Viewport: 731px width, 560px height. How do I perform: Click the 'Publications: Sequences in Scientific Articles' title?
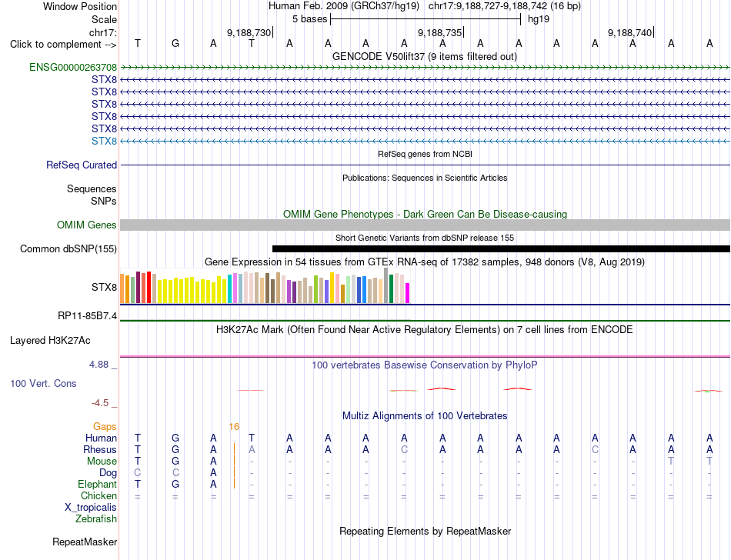pos(425,178)
